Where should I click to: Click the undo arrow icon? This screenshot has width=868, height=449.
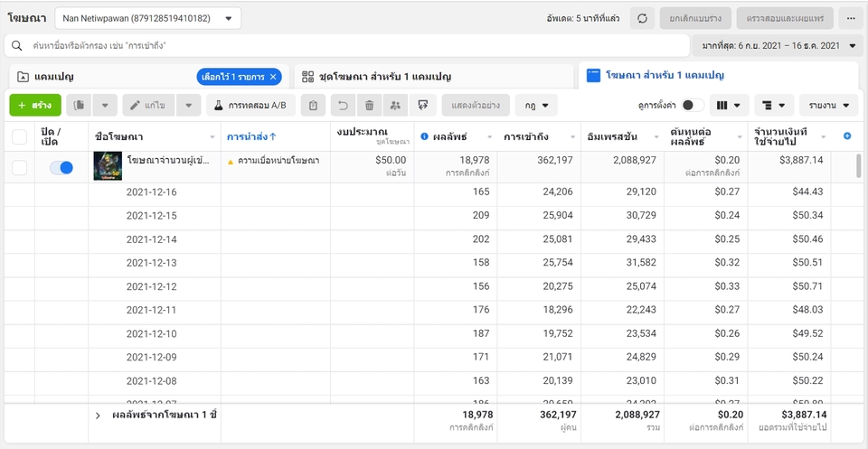(344, 105)
